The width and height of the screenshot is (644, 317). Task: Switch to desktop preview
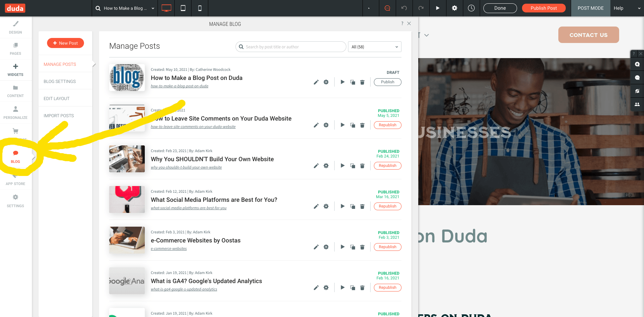click(166, 8)
